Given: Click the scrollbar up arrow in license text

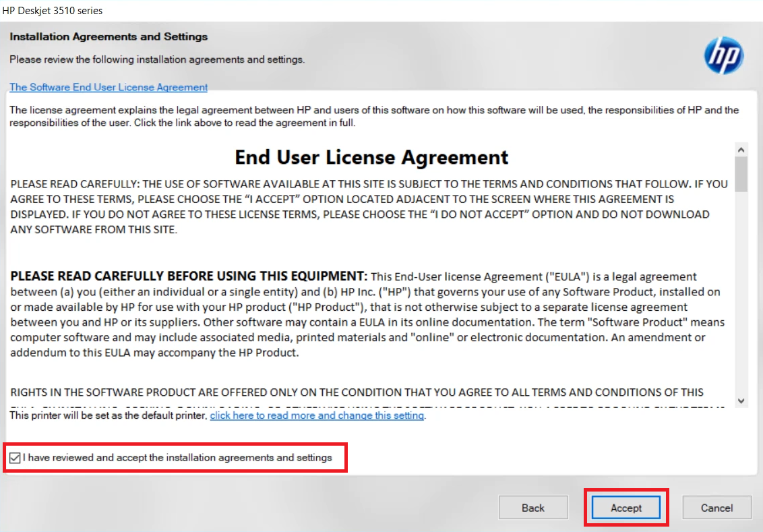Looking at the screenshot, I should (741, 150).
